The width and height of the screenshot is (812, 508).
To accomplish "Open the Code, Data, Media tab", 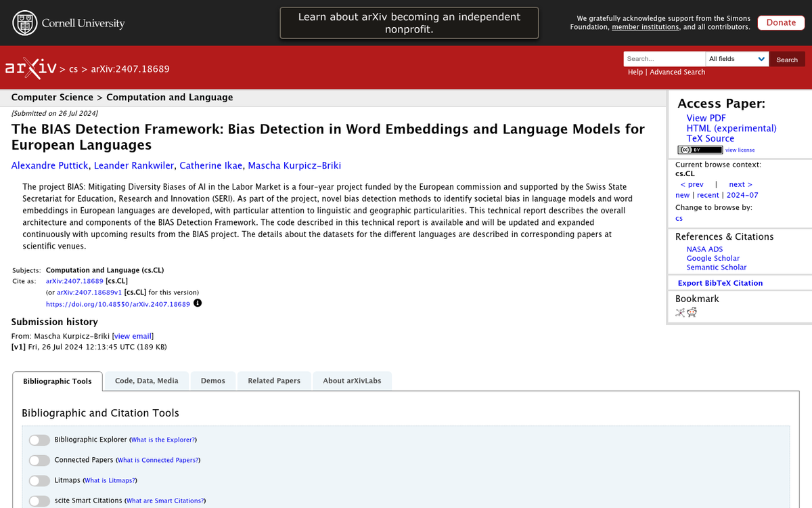I will 147,381.
